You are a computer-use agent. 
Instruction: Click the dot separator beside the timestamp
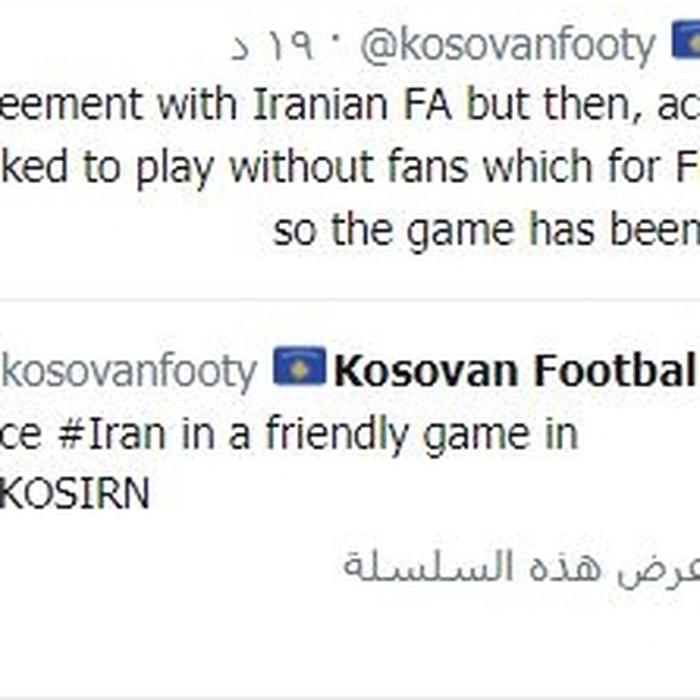336,38
